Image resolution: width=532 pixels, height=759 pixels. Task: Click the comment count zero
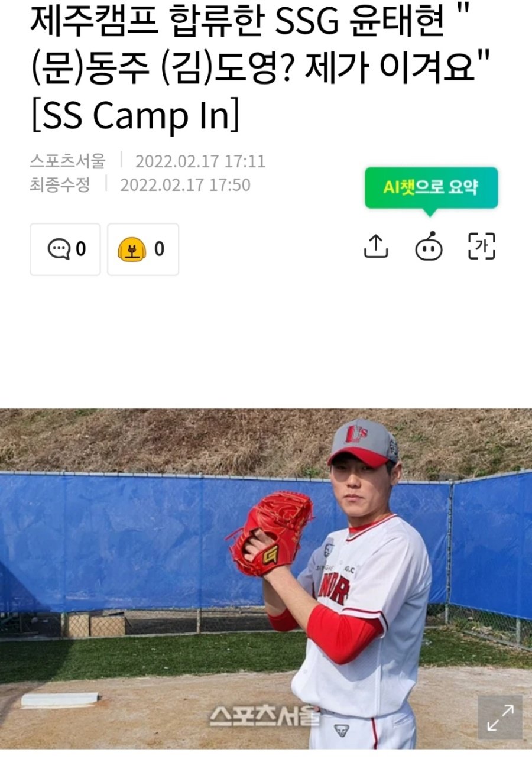(81, 249)
